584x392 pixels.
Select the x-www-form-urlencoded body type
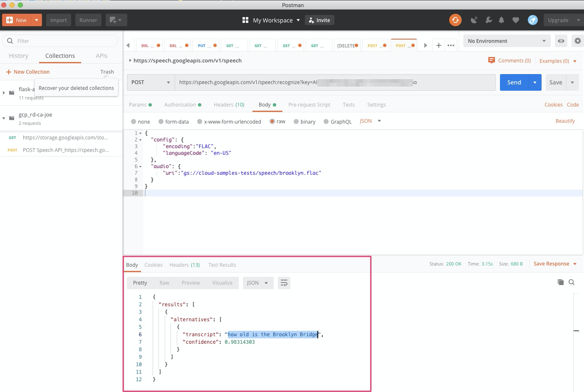point(200,122)
